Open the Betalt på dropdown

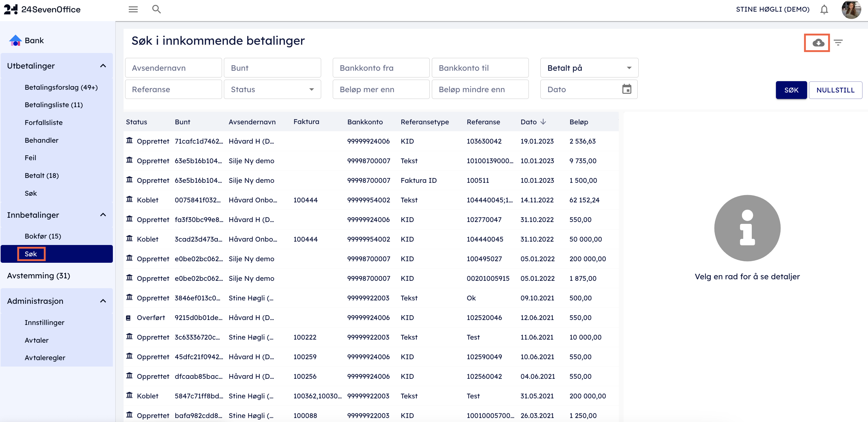(589, 68)
